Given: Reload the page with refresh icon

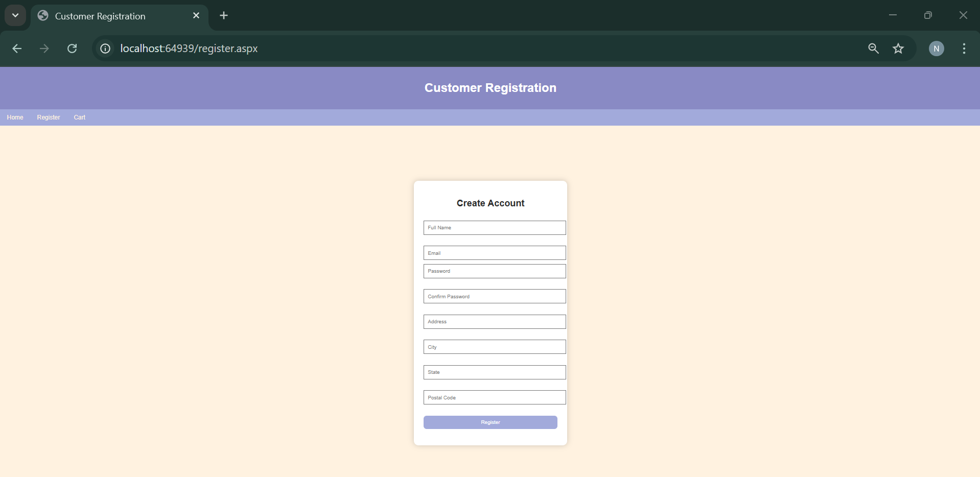Looking at the screenshot, I should coord(72,49).
